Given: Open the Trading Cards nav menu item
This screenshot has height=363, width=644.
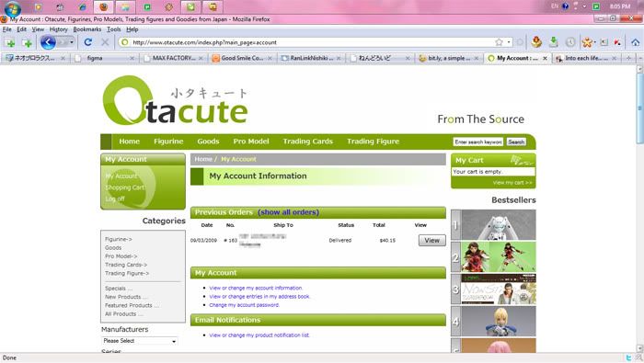Looking at the screenshot, I should pyautogui.click(x=307, y=142).
